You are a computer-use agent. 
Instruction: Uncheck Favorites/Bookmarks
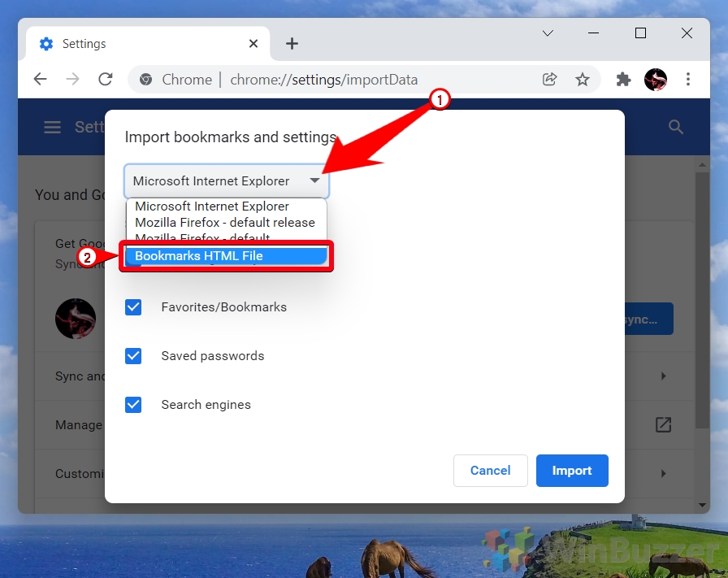(x=132, y=307)
